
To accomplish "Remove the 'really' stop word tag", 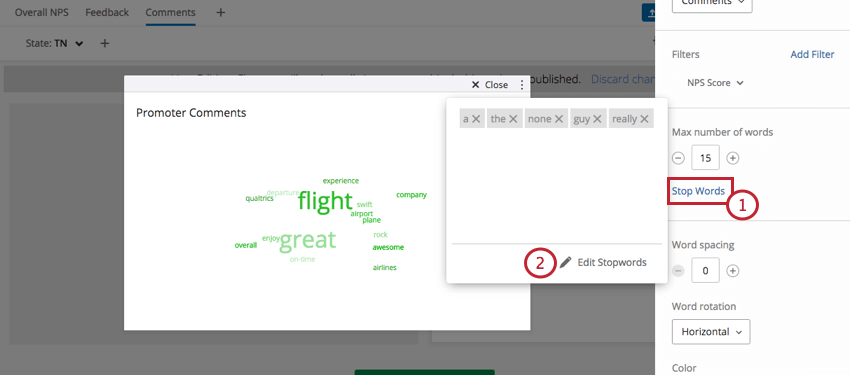I will click(644, 119).
